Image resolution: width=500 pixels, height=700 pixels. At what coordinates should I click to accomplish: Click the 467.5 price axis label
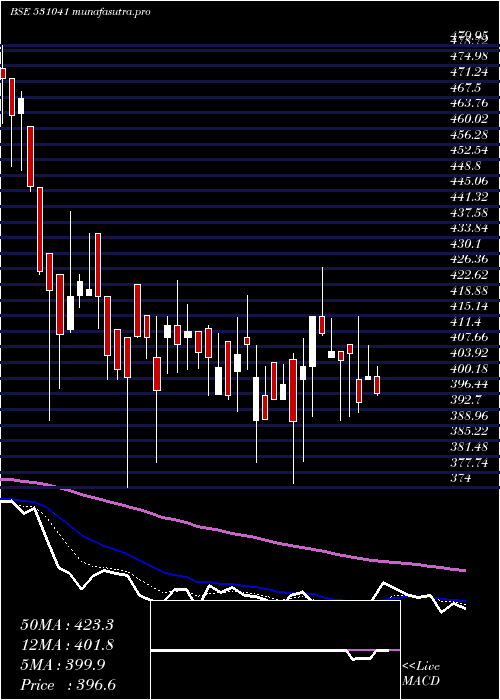pos(466,88)
